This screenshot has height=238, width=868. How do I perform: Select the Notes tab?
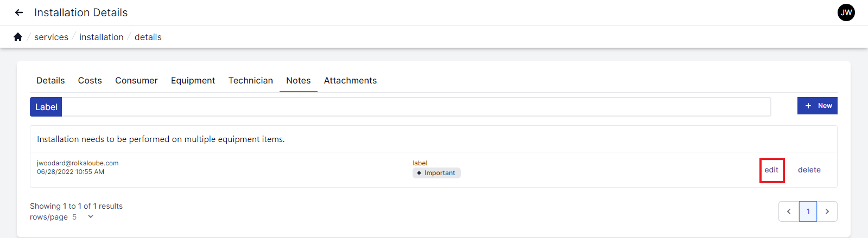click(x=298, y=80)
